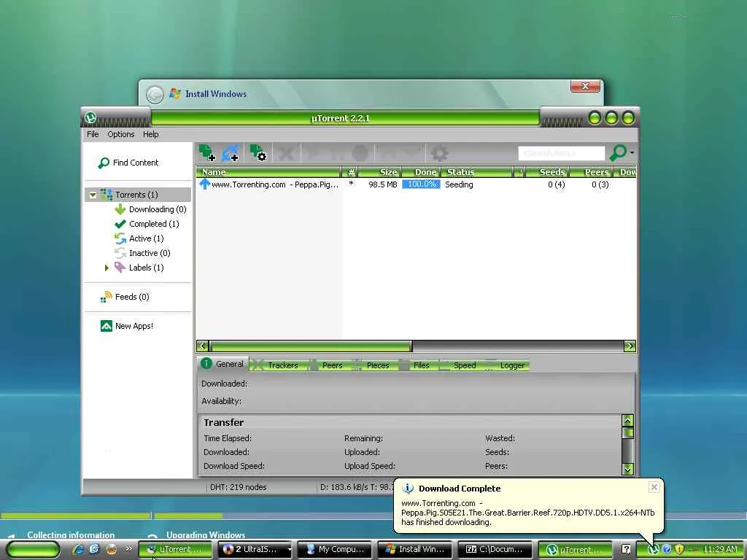The height and width of the screenshot is (560, 747).
Task: Sort by the Size column header
Action: pos(380,172)
